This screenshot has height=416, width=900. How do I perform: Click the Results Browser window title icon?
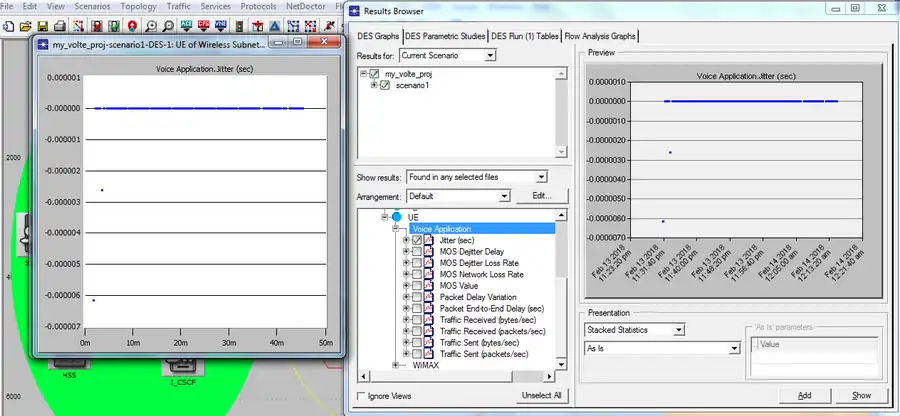click(x=355, y=11)
